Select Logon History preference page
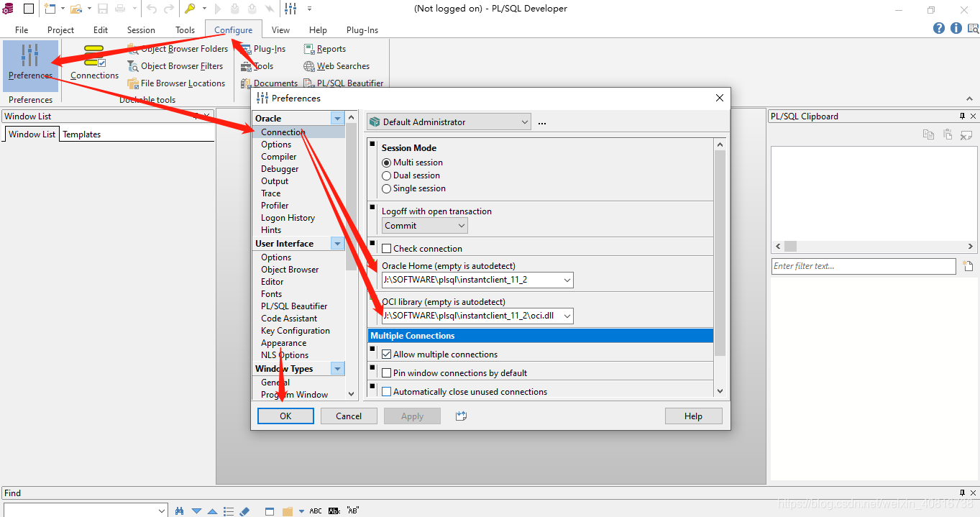This screenshot has height=517, width=980. click(288, 218)
